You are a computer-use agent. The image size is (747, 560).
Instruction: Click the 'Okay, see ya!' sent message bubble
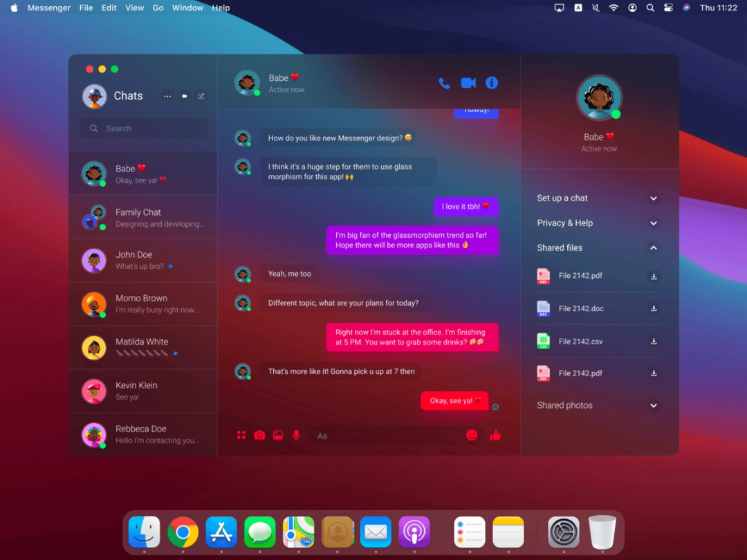point(454,400)
